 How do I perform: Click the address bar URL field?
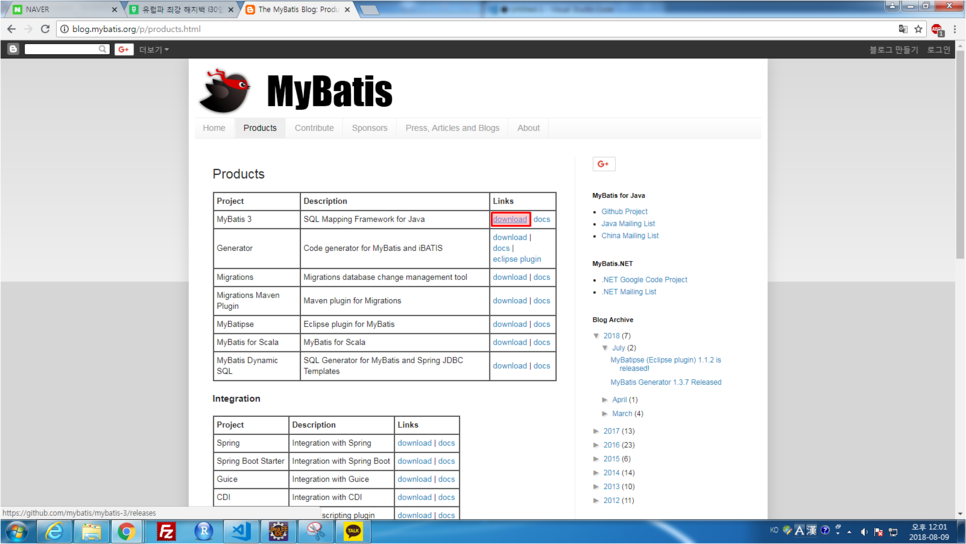pyautogui.click(x=481, y=29)
